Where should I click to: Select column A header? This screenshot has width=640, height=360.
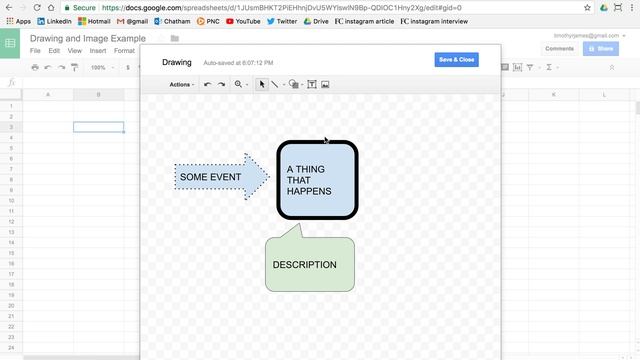pyautogui.click(x=48, y=95)
